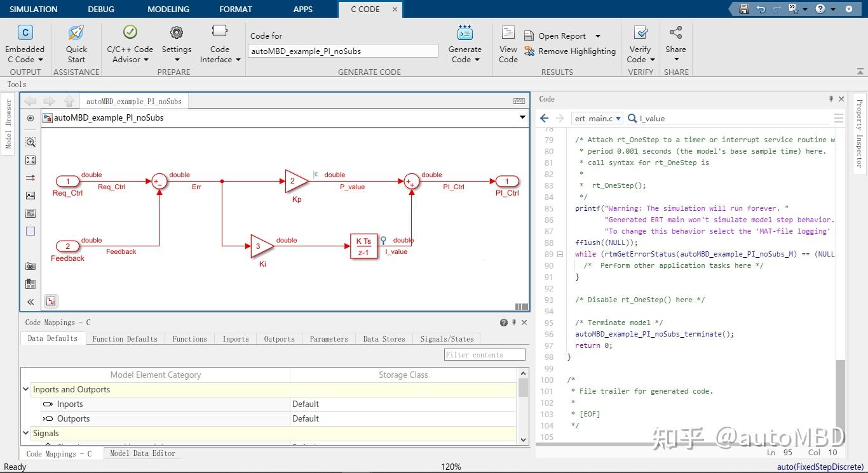Click the Undo arrow in the title bar
The image size is (868, 473).
[761, 9]
